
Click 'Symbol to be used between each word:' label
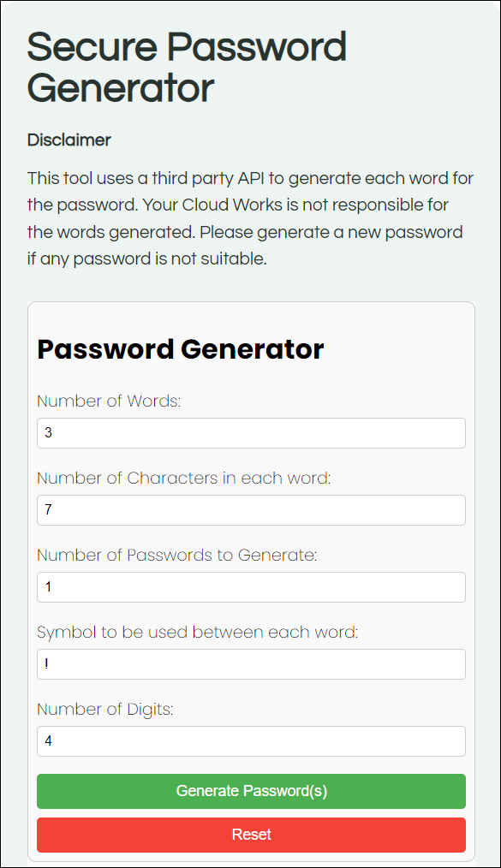pyautogui.click(x=198, y=632)
